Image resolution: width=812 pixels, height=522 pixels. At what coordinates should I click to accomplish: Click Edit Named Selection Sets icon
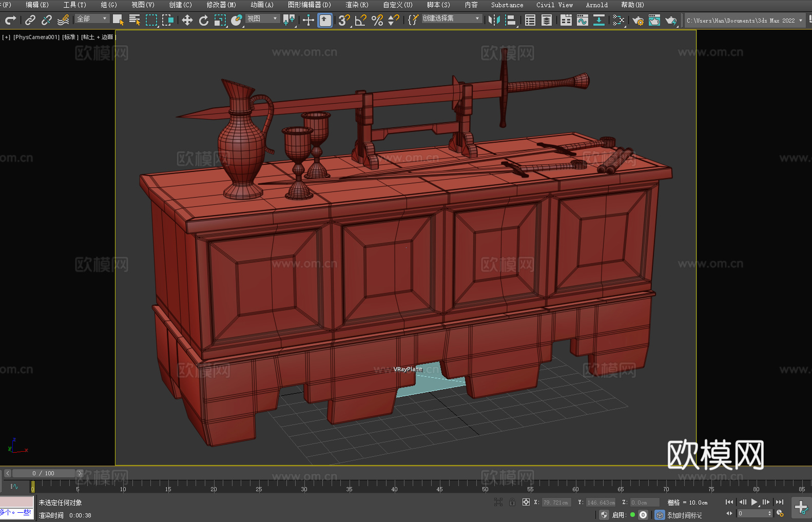pyautogui.click(x=413, y=20)
